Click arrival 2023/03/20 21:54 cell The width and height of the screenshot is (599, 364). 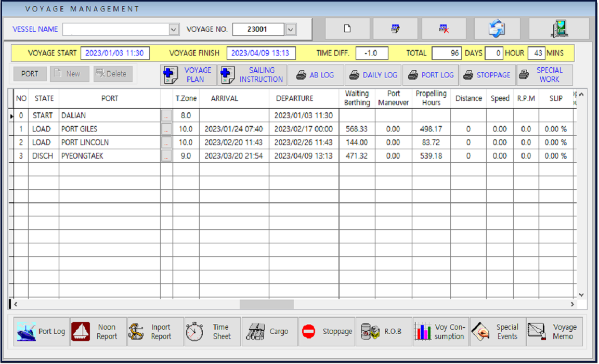coord(234,156)
